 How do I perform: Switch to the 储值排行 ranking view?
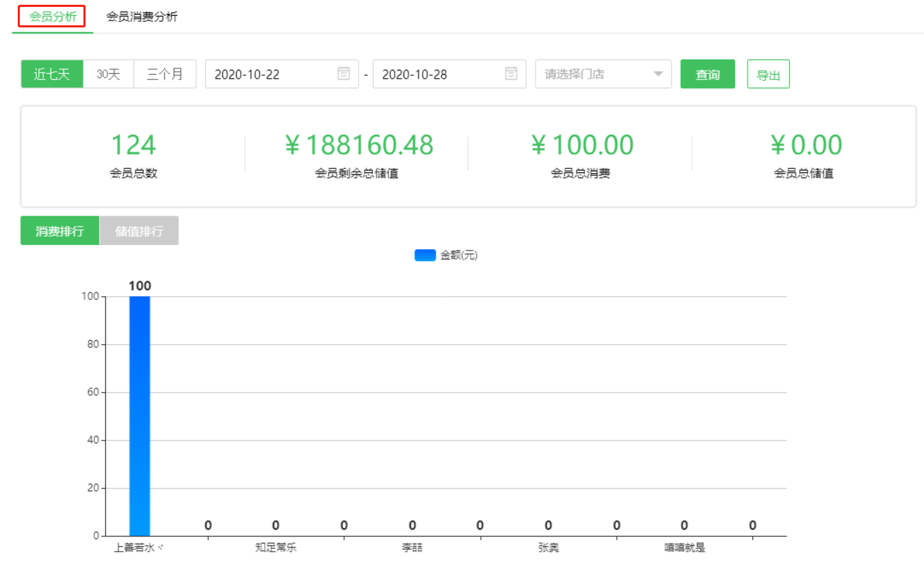140,231
